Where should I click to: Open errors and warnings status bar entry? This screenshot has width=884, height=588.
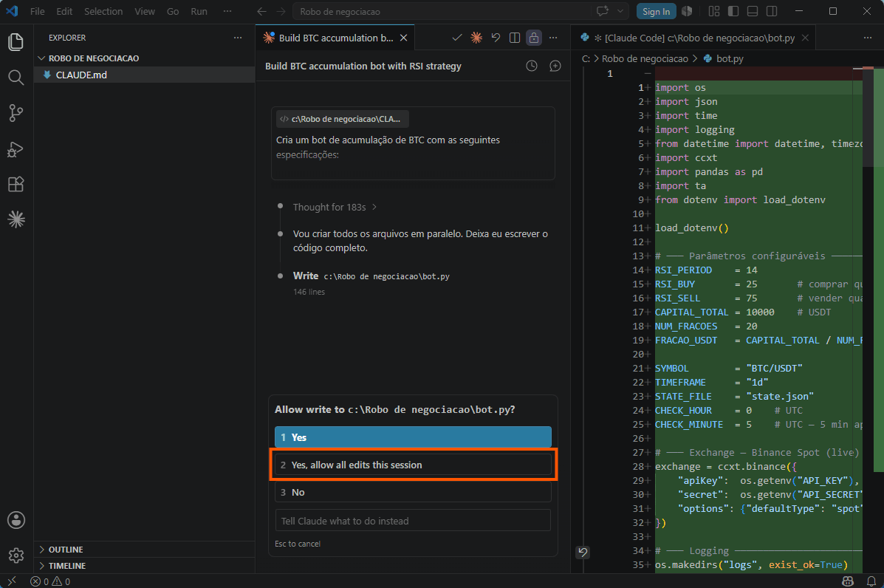coord(50,581)
